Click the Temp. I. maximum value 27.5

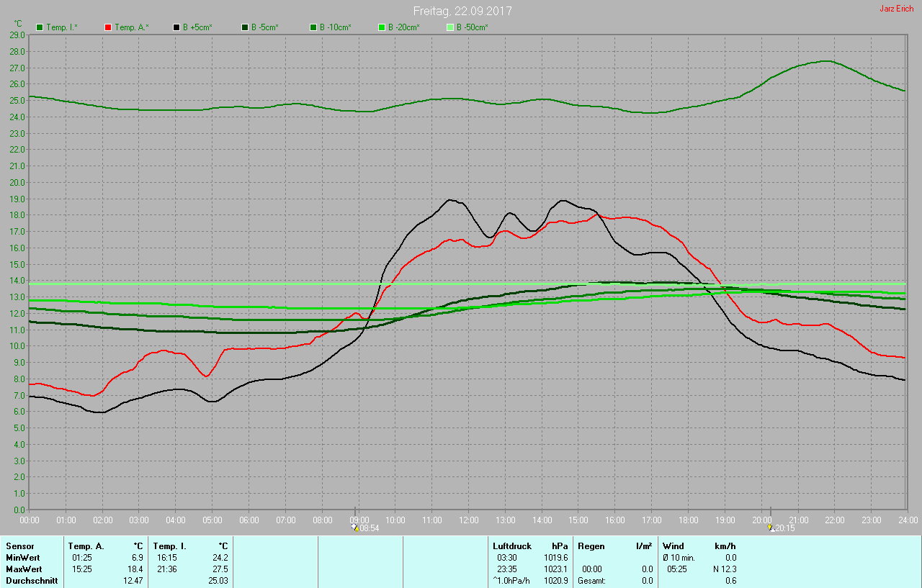coord(219,569)
